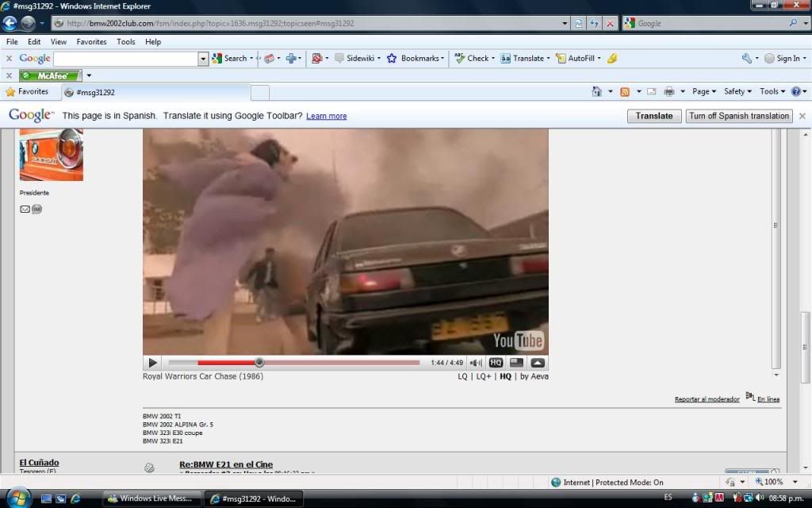The image size is (812, 508).
Task: Select LQ video quality link
Action: click(462, 376)
